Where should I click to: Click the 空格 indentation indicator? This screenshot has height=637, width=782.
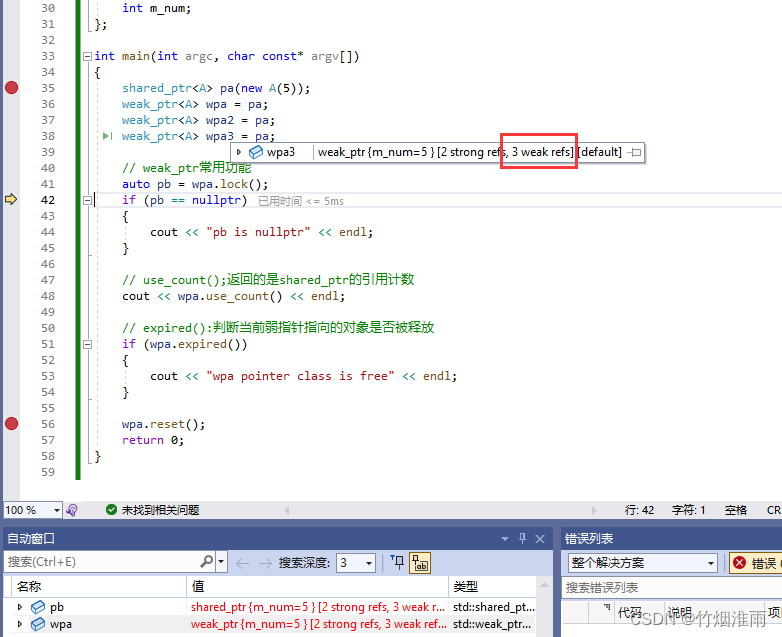[736, 510]
